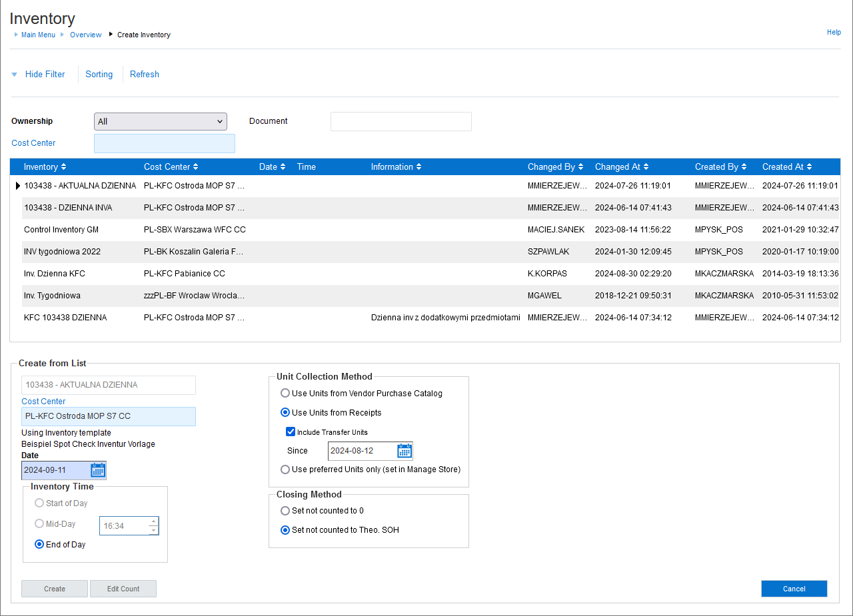The image size is (853, 616).
Task: Sort table by Inventory column arrows
Action: tap(63, 167)
